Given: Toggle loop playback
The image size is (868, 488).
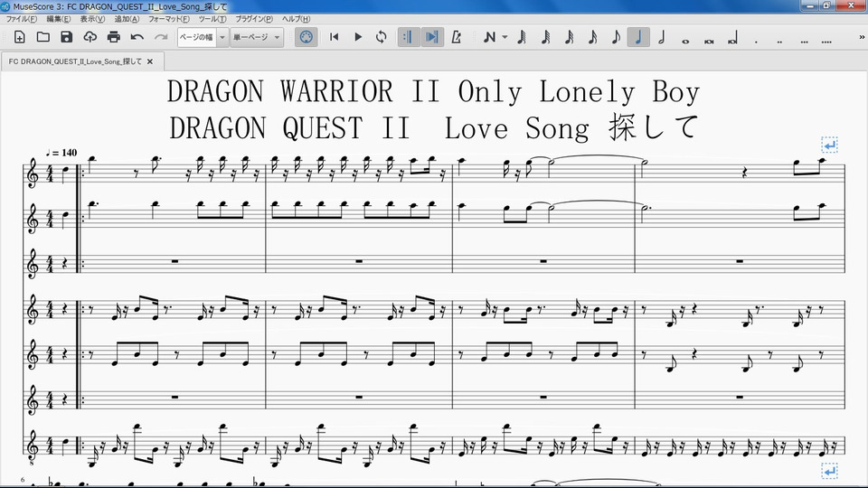Looking at the screenshot, I should (x=381, y=37).
